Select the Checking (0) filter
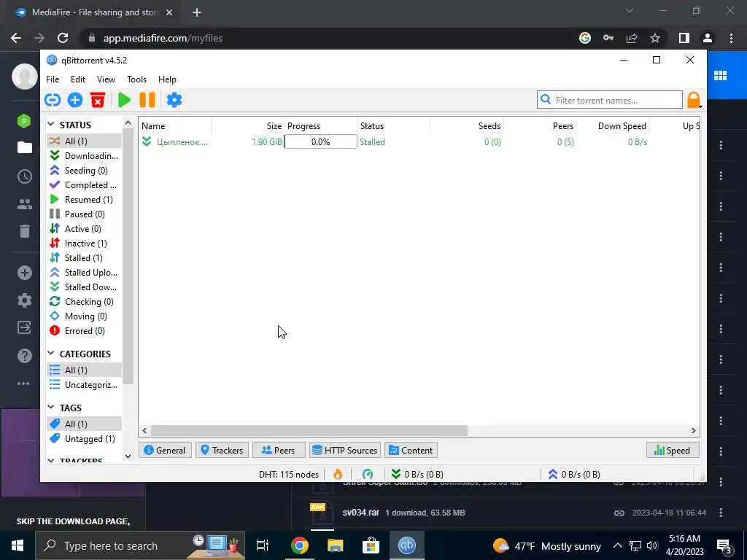This screenshot has width=747, height=560. pyautogui.click(x=85, y=302)
